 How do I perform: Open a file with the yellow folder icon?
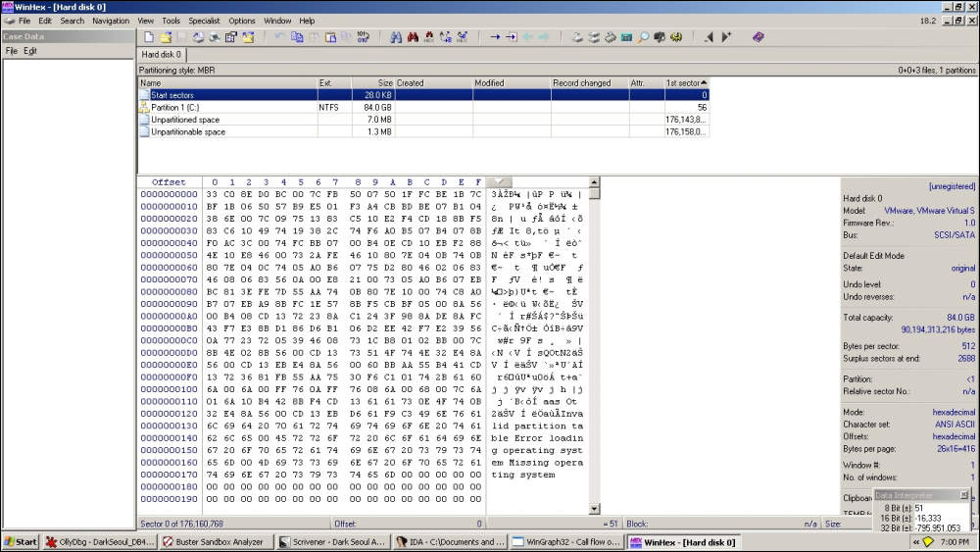166,37
